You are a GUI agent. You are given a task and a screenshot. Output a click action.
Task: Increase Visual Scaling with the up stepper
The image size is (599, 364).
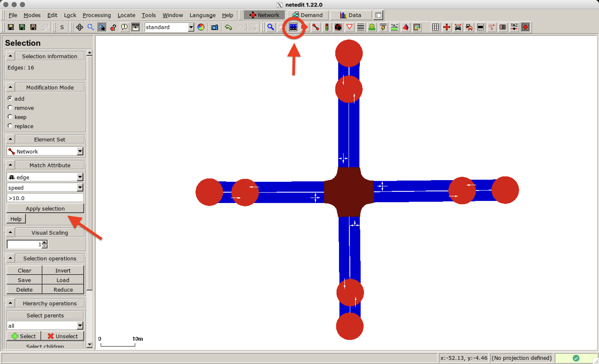click(x=44, y=242)
